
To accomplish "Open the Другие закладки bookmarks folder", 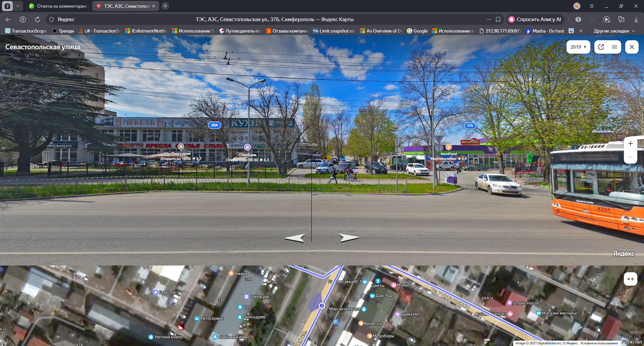I will coord(614,31).
